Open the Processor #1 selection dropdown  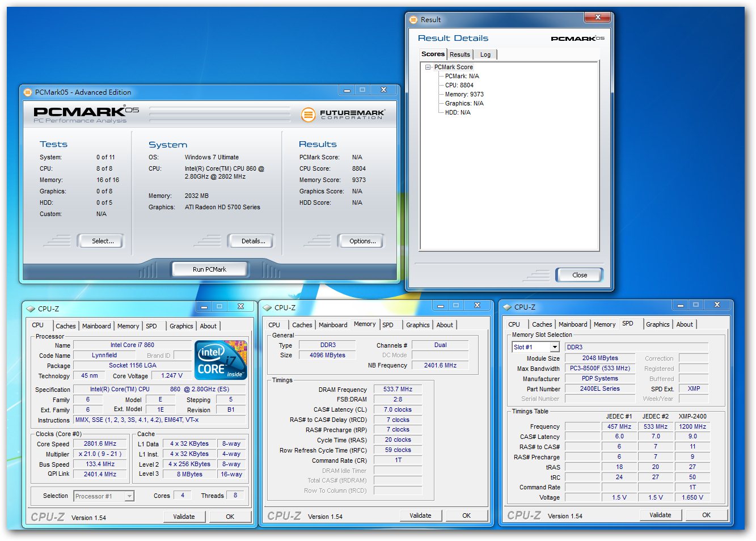(x=129, y=496)
